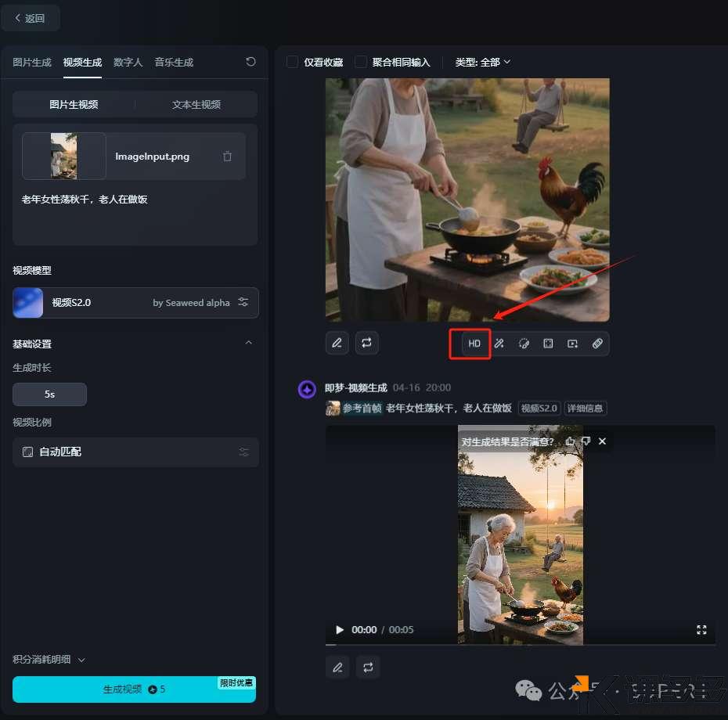Viewport: 728px width, 720px height.
Task: Collapse the 基础设置 section
Action: (248, 343)
